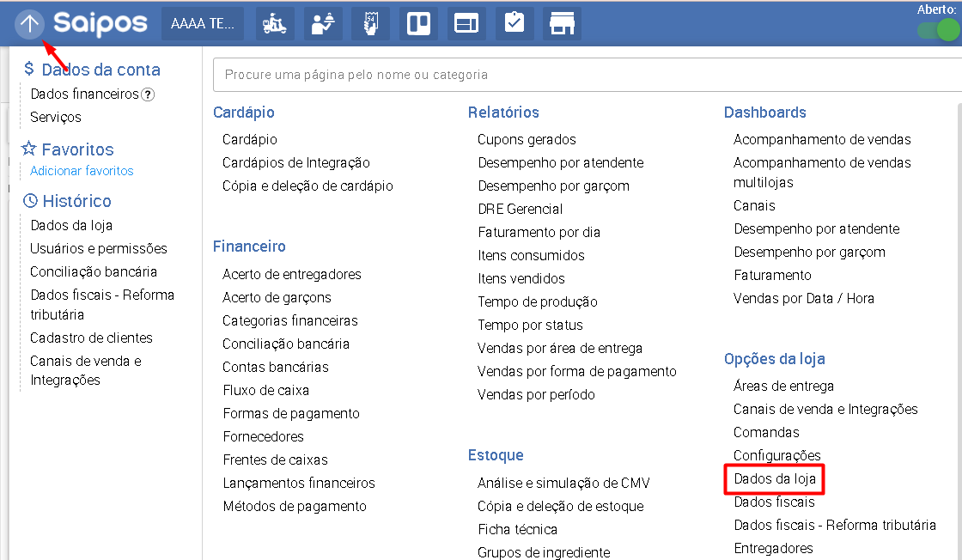Open the delivery motorcycle icon in top bar
Screen dimensions: 962x560
[x=275, y=24]
